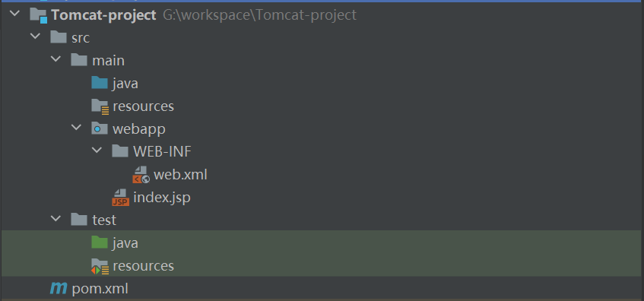Image resolution: width=644 pixels, height=301 pixels.
Task: Click the WEB-INF folder icon
Action: (120, 151)
